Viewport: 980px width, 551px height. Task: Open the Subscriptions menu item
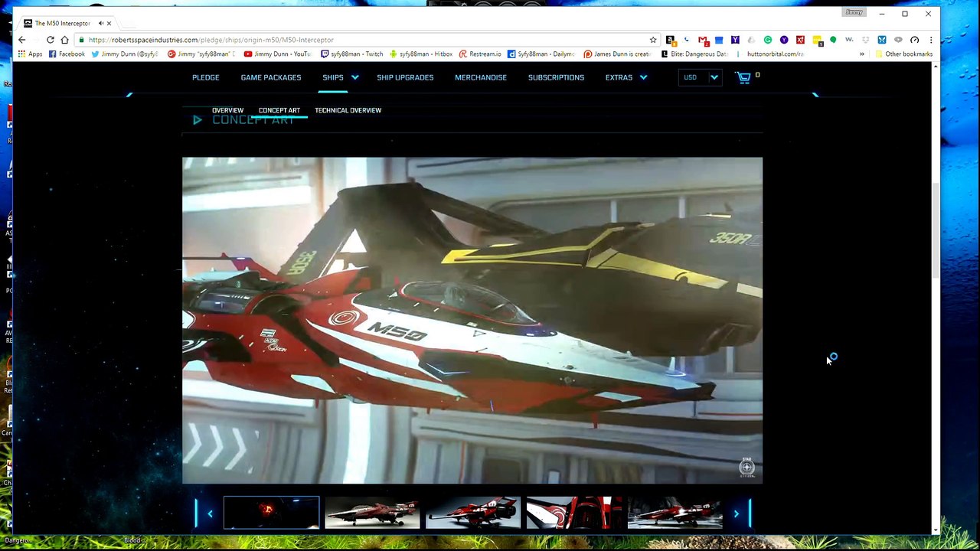tap(556, 77)
